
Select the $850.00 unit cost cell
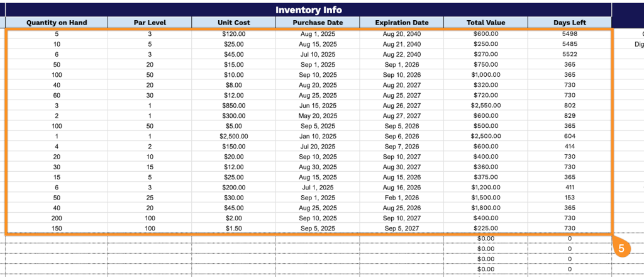(x=234, y=105)
